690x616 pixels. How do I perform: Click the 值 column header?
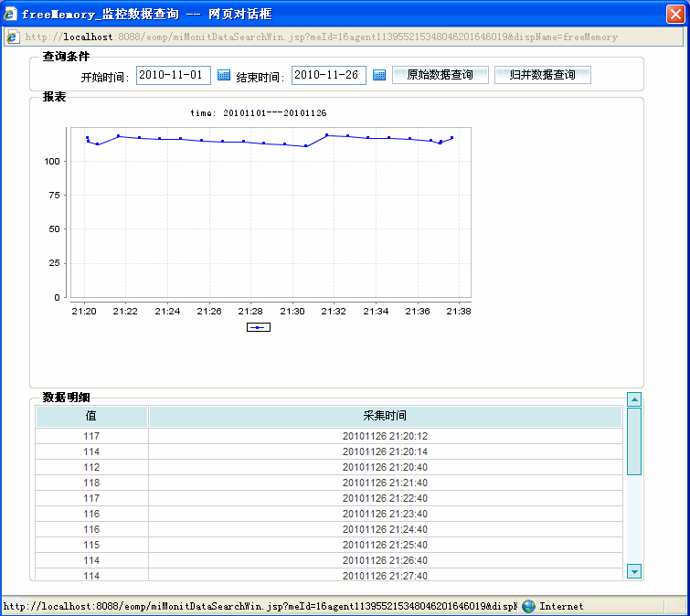click(91, 416)
